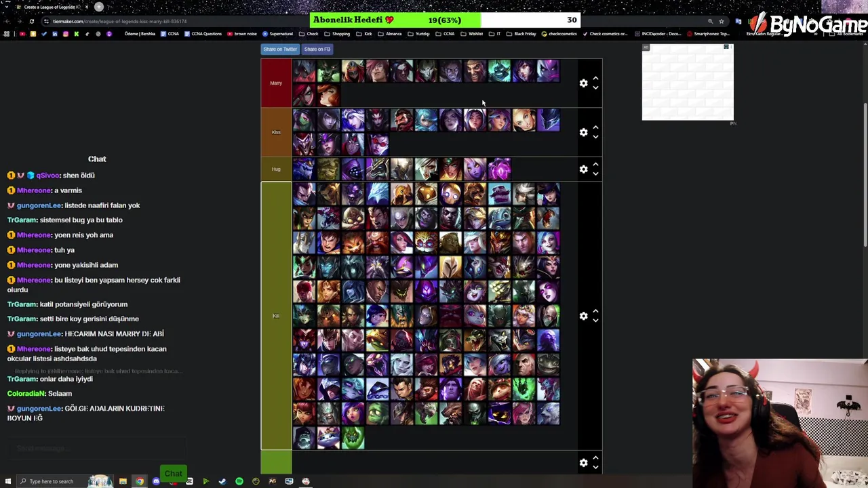
Task: Open the Wishlist bookmarks folder
Action: tap(471, 34)
